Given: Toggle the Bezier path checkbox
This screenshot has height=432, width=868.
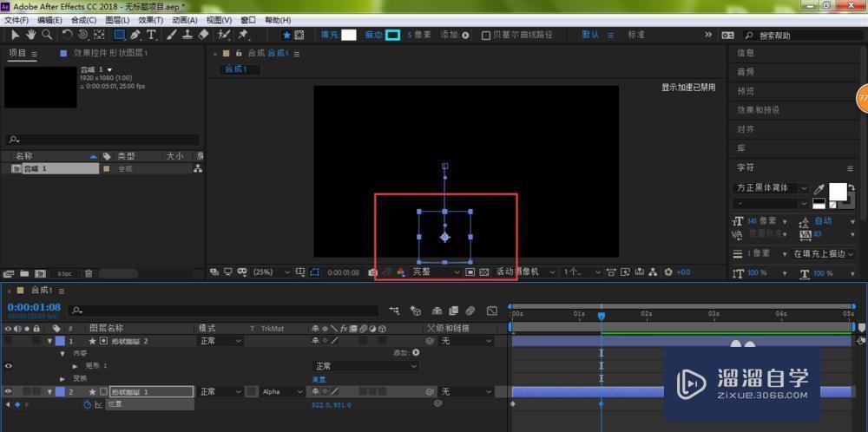Looking at the screenshot, I should coord(486,35).
